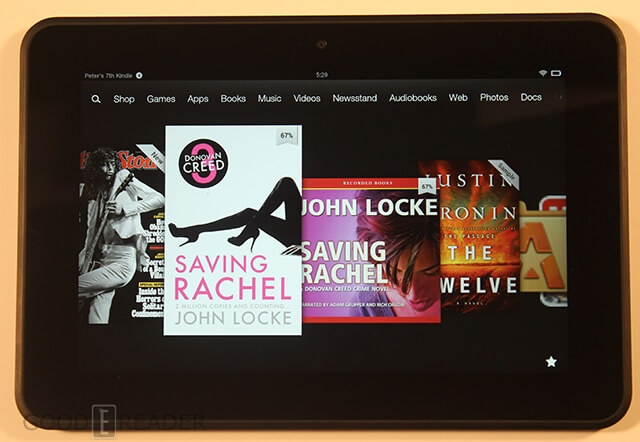Screen dimensions: 640x442
Task: Tap the 67% badge on the John Locke audiobook
Action: (x=427, y=186)
